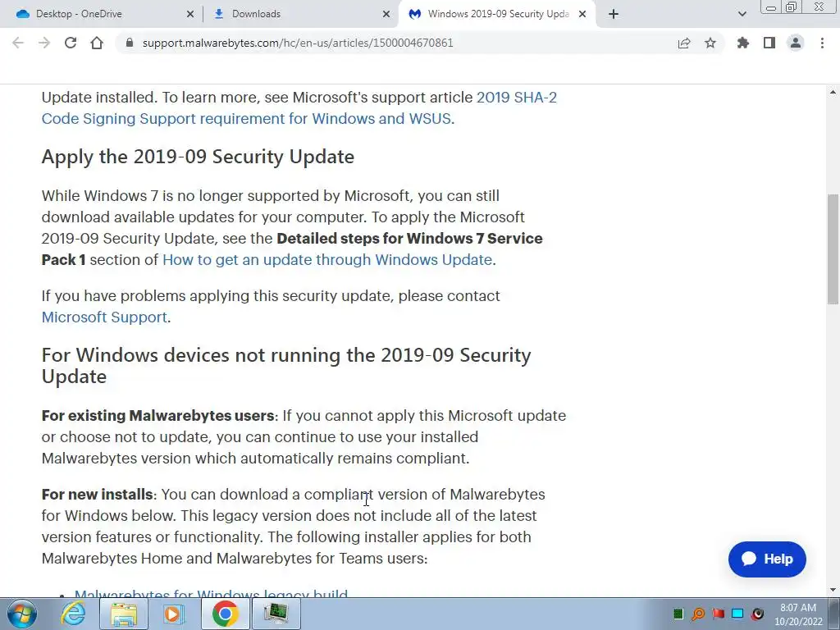Open the monitor app on taskbar
Image resolution: width=840 pixels, height=630 pixels.
point(276,614)
